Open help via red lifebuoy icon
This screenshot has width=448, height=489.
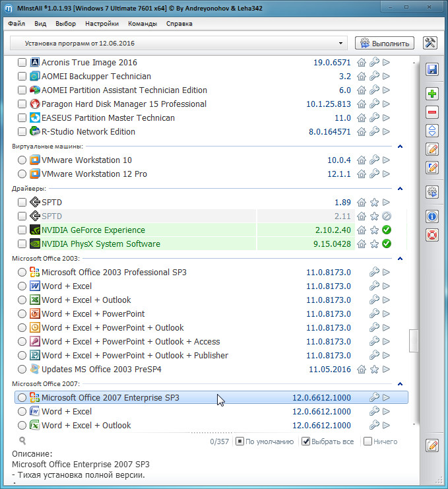(x=432, y=235)
